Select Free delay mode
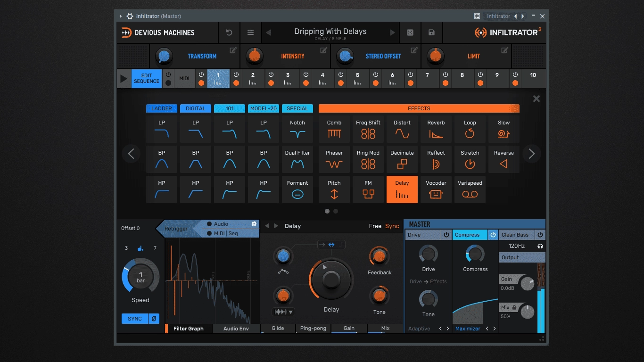This screenshot has width=644, height=362. point(375,226)
